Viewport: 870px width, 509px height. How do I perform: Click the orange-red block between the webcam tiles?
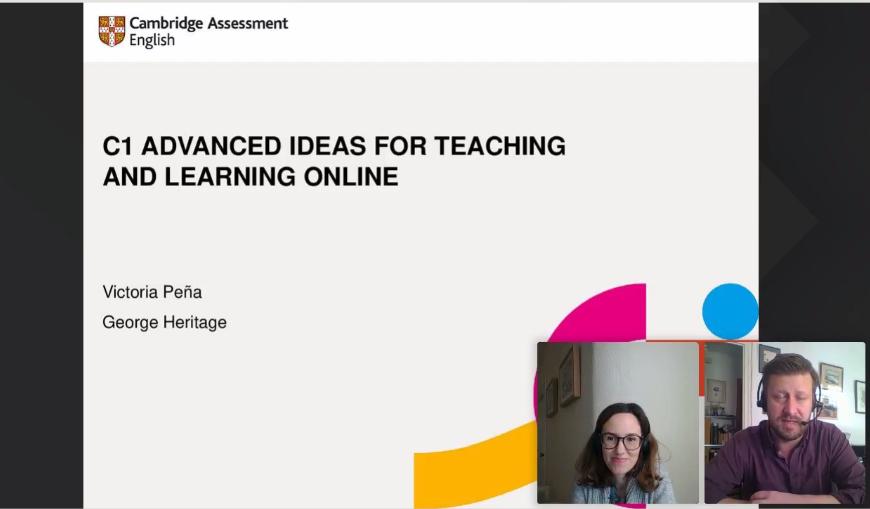702,368
